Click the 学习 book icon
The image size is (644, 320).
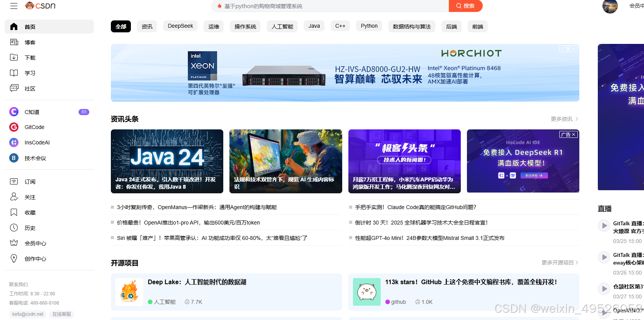click(x=14, y=73)
